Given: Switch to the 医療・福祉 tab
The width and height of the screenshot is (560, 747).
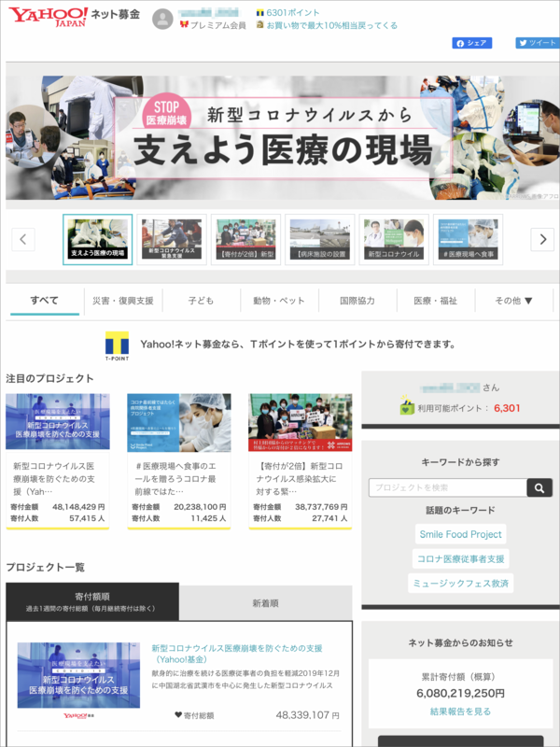Looking at the screenshot, I should (x=435, y=301).
